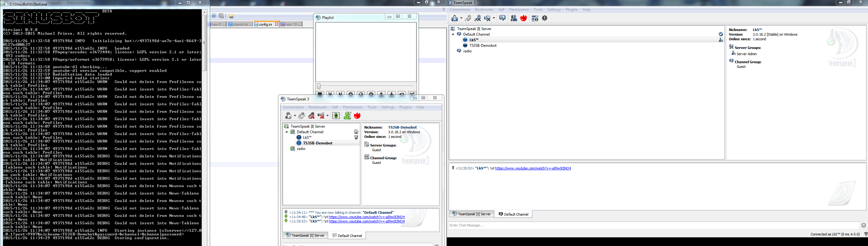Toggle the speaker-with-X icon in LkS TeamSpeak toolbar
The image size is (868, 246).
pyautogui.click(x=487, y=18)
